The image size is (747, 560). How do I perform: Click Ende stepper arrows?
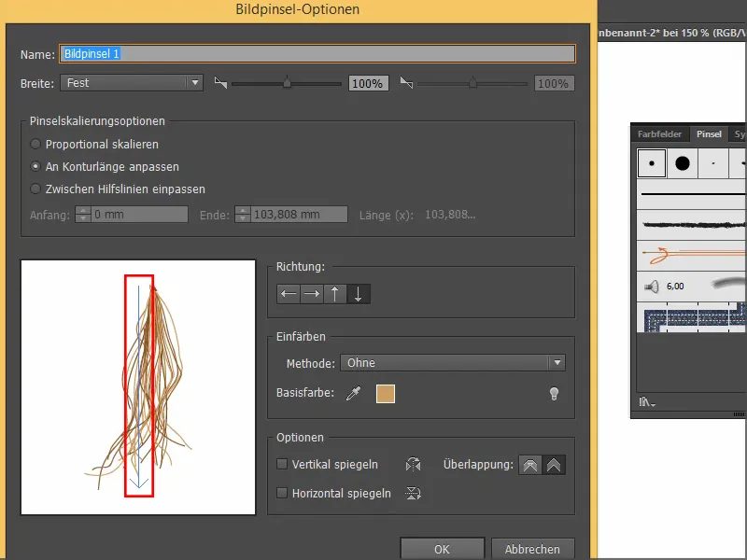243,215
